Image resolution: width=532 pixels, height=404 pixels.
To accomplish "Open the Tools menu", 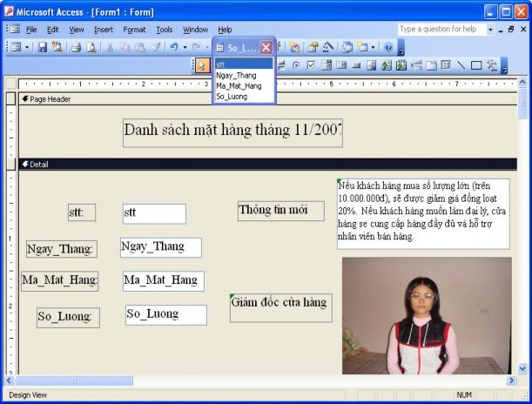I will coord(165,30).
